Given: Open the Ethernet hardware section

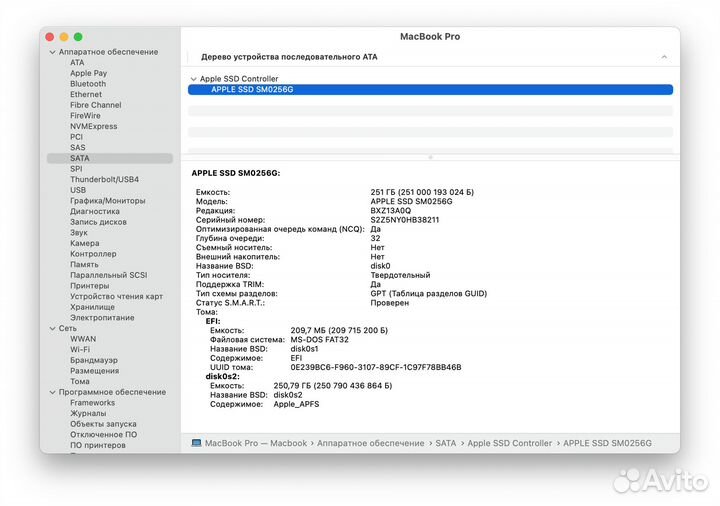Looking at the screenshot, I should click(86, 95).
